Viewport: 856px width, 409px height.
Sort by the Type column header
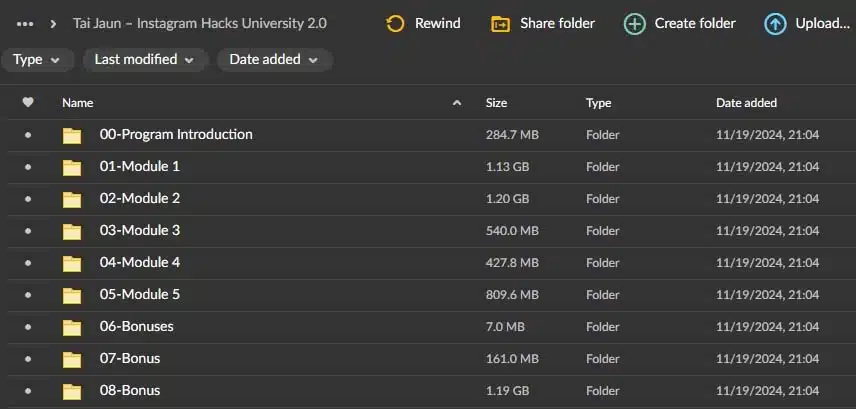(598, 103)
